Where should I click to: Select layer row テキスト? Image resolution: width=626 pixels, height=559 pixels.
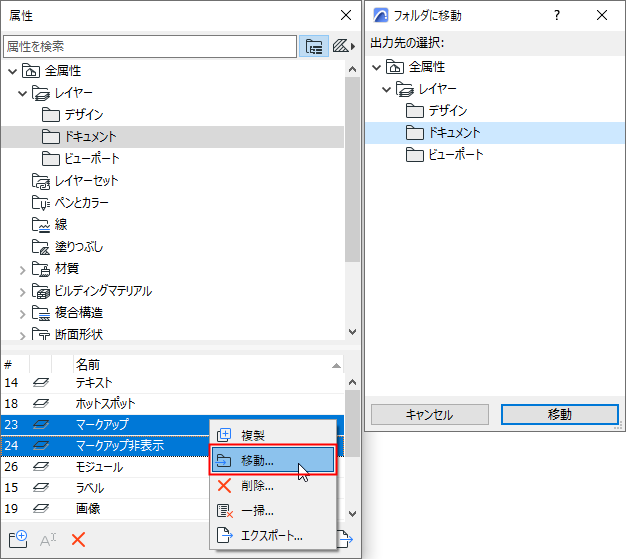tap(172, 383)
